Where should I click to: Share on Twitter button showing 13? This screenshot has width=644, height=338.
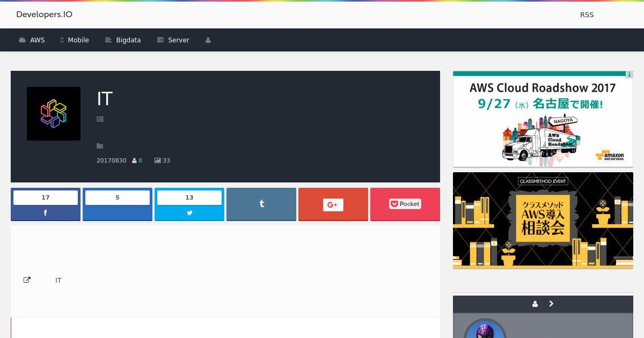click(x=189, y=204)
